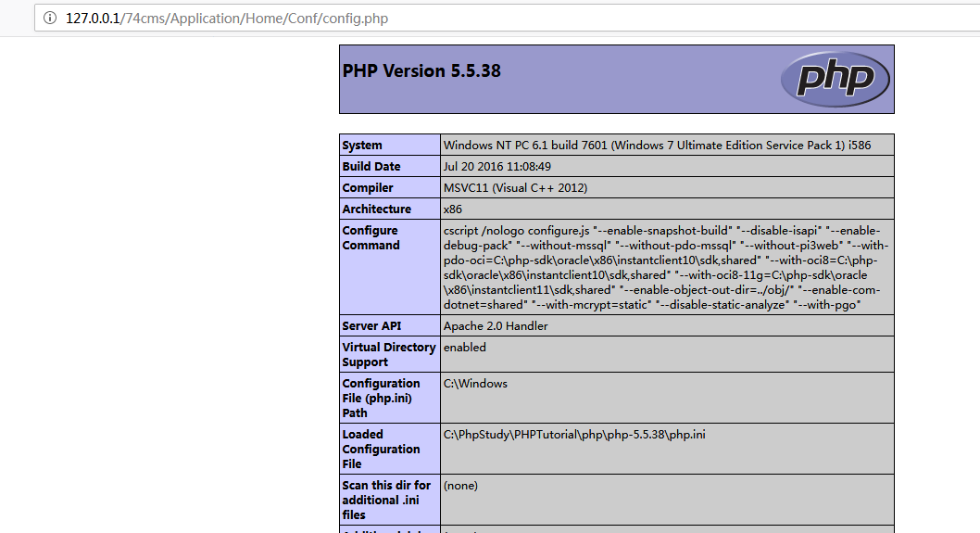
Task: Click the 'System' row label
Action: click(362, 146)
